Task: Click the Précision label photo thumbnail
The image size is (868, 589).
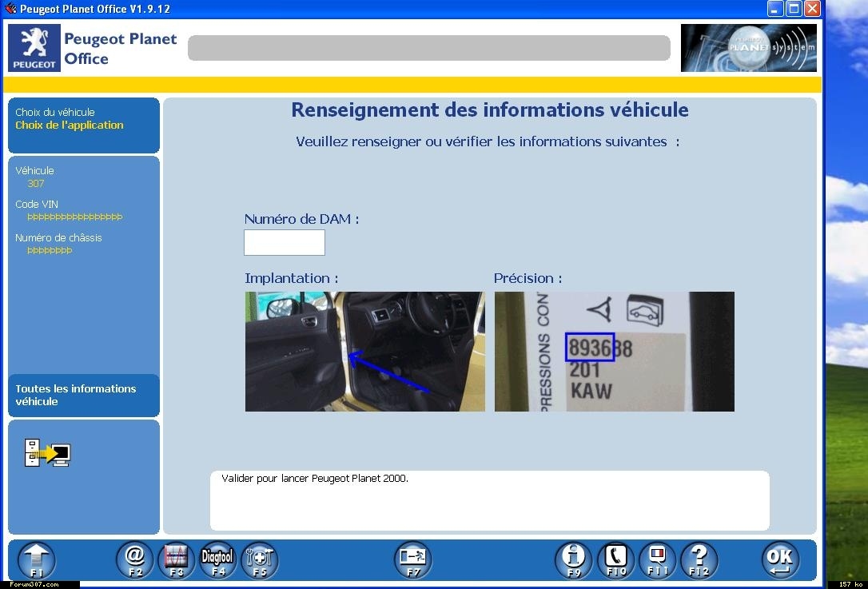Action: coord(615,352)
